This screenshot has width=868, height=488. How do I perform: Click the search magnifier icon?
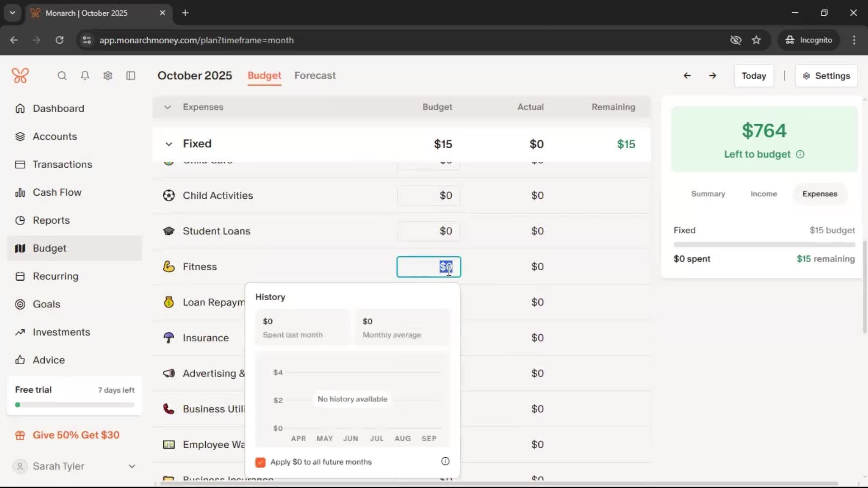[62, 76]
